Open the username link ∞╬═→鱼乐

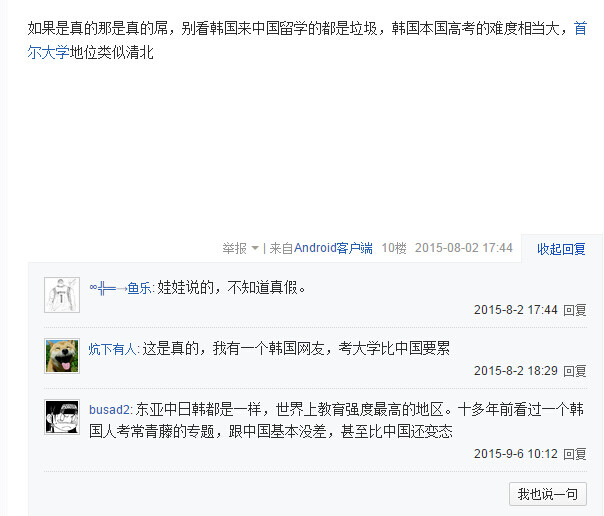(121, 288)
